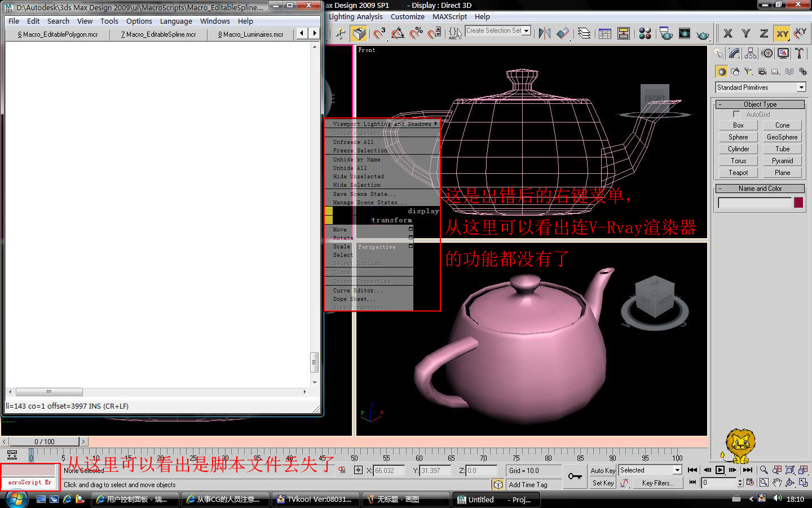
Task: Click the Mirror tool icon
Action: (544, 34)
